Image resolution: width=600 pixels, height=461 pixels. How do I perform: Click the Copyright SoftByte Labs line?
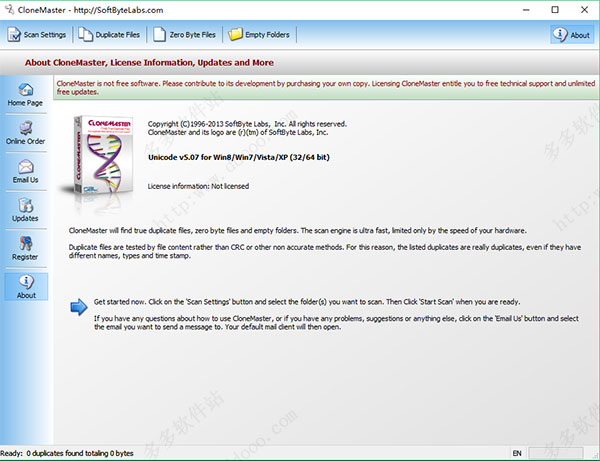pos(247,124)
